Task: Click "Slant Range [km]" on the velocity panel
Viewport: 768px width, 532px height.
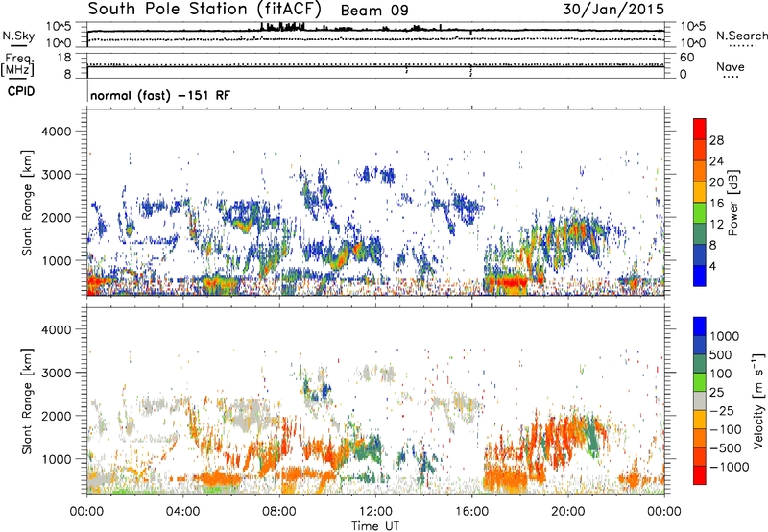Action: pos(27,401)
